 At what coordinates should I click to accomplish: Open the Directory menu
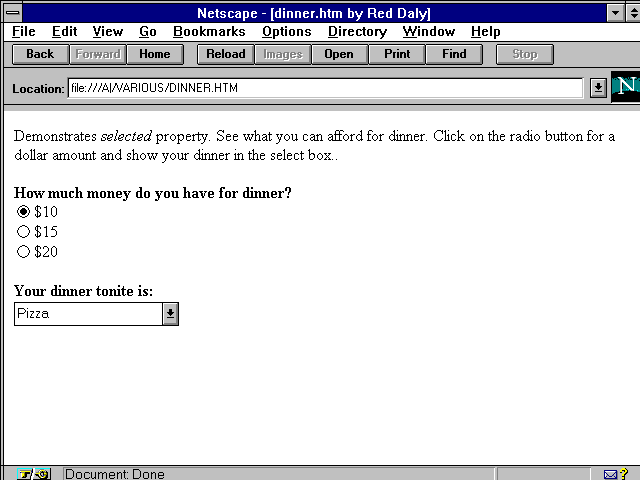click(357, 32)
